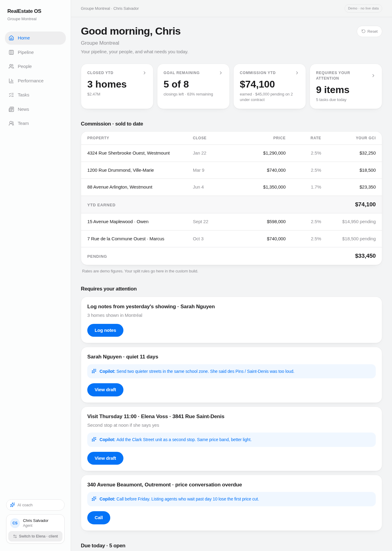Click View draft on Sarah Nguyen quiet card

tap(105, 390)
